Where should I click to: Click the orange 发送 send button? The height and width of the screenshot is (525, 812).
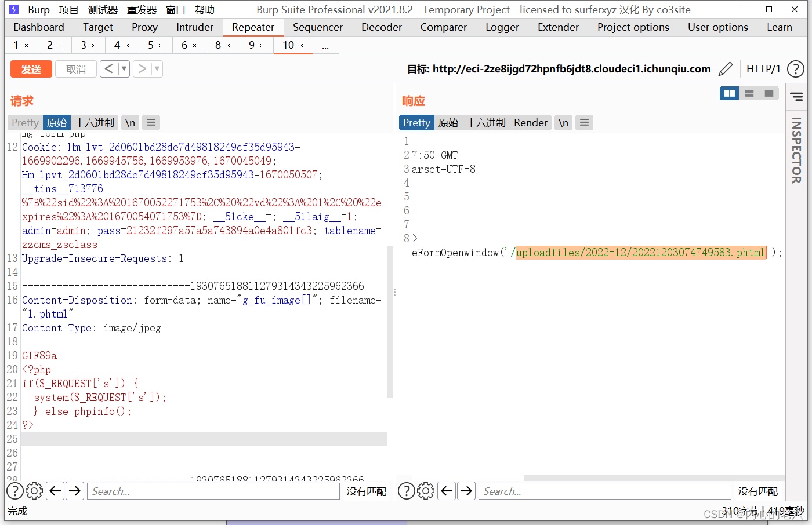pos(31,70)
